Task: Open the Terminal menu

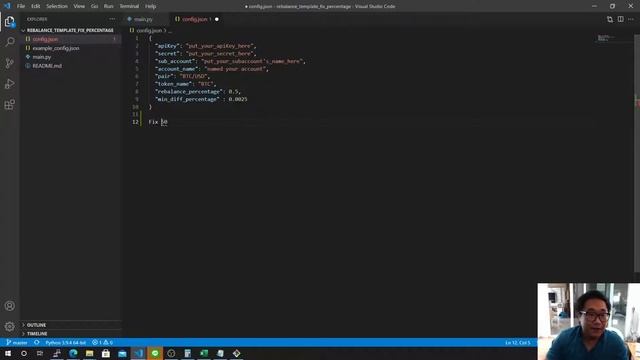Action: (129, 6)
